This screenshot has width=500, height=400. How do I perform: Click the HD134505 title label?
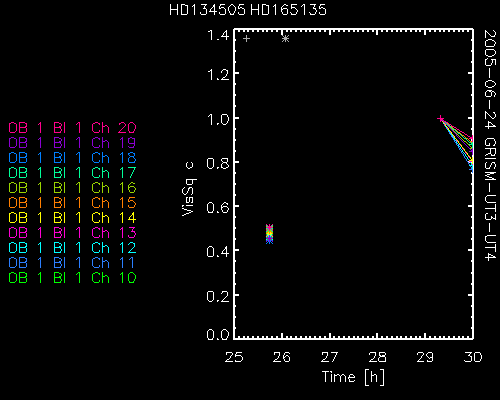[207, 10]
